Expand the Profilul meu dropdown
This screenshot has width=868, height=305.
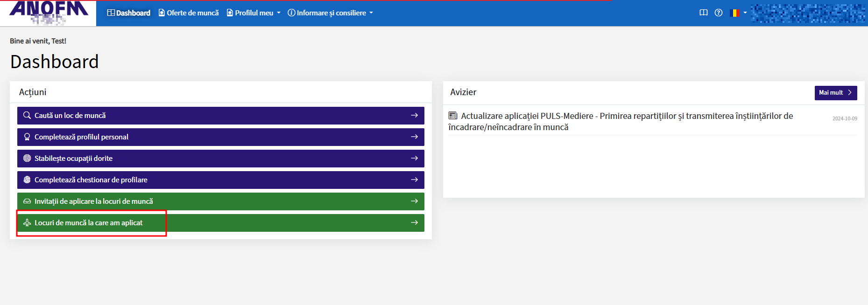pos(254,13)
